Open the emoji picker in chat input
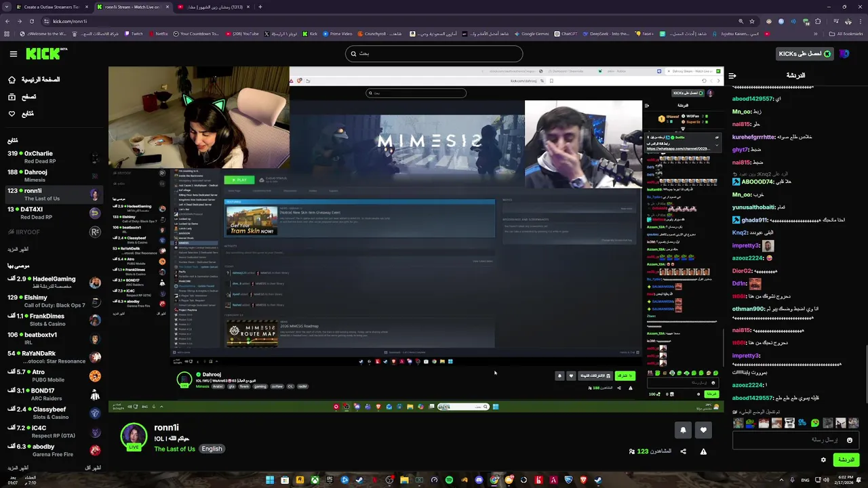 click(x=850, y=440)
